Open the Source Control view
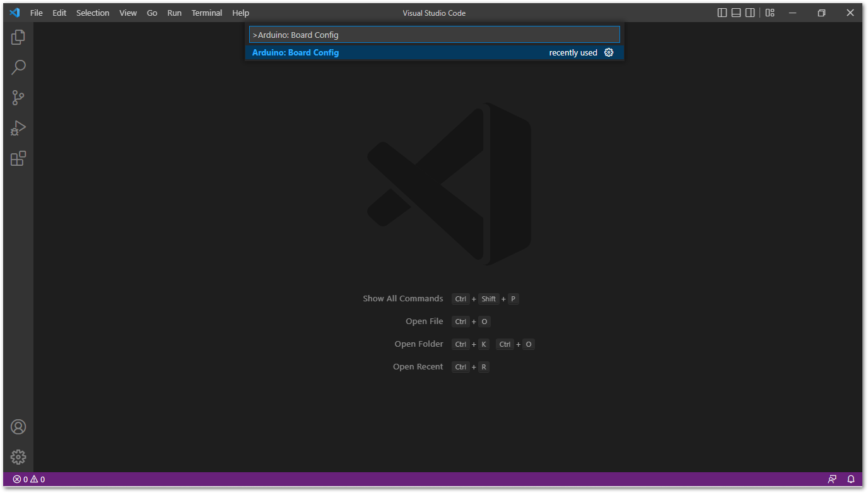The width and height of the screenshot is (868, 493). [18, 98]
